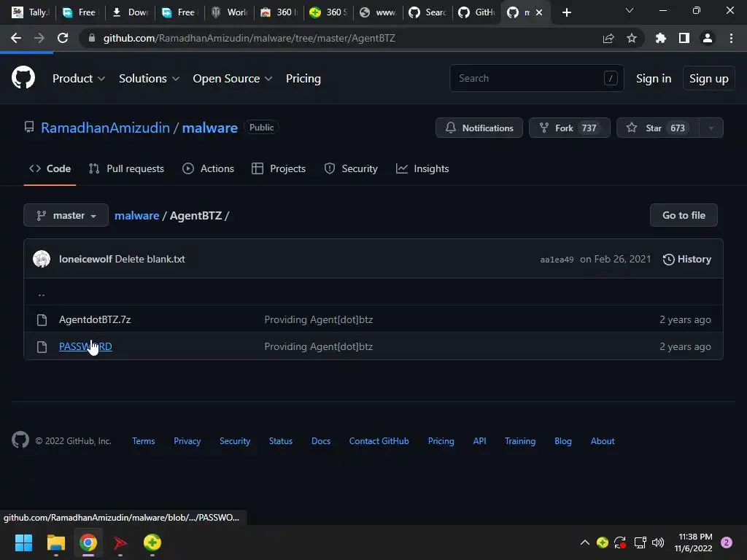Fork the repository

(x=569, y=128)
